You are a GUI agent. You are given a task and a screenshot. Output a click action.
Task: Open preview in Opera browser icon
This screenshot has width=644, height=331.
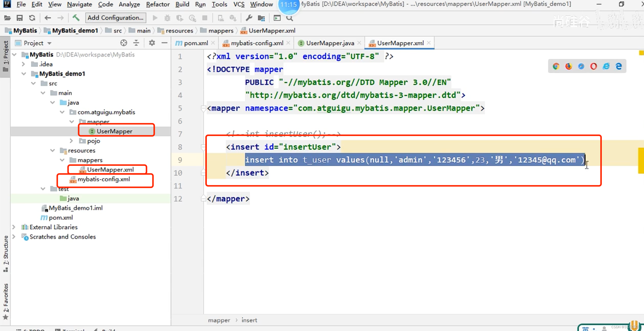point(593,66)
